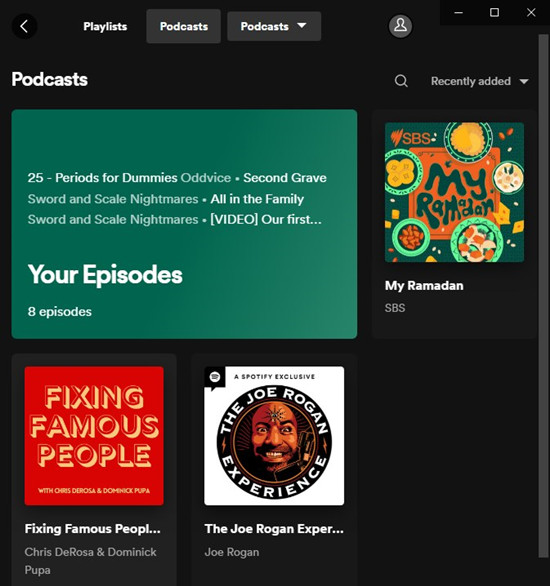Open The Joe Rogan Experience cover art
Image resolution: width=550 pixels, height=586 pixels.
pos(274,436)
